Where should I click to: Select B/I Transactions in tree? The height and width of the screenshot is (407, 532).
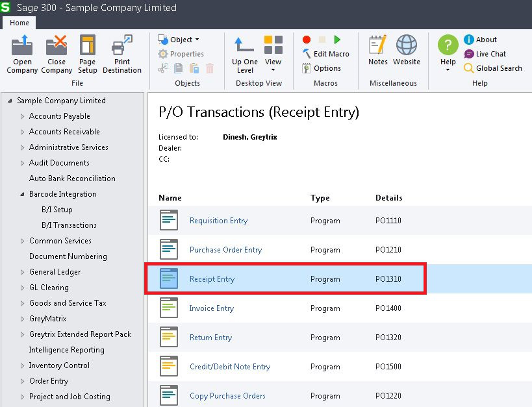(69, 225)
